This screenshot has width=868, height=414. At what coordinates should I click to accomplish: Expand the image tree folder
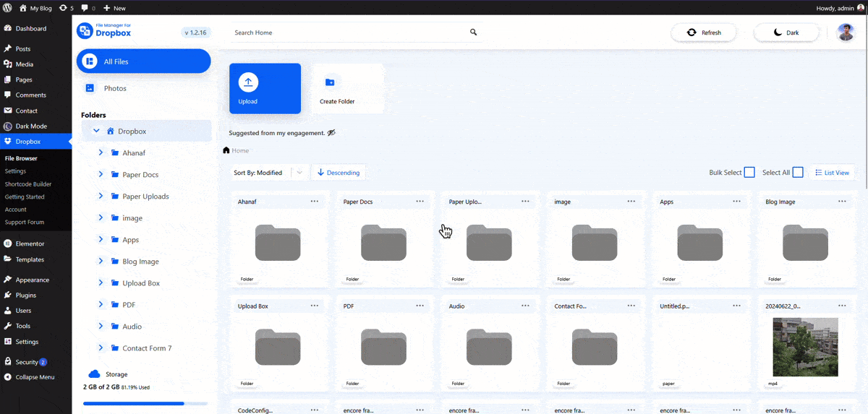coord(101,217)
